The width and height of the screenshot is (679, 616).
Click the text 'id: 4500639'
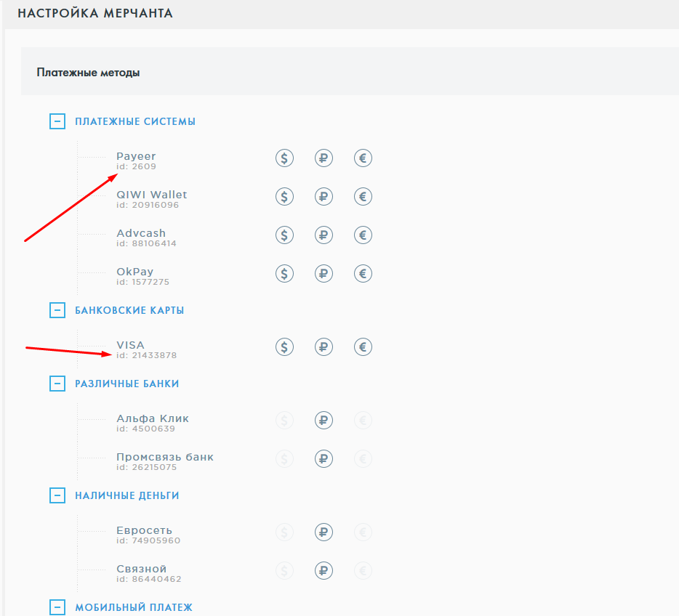pyautogui.click(x=145, y=429)
